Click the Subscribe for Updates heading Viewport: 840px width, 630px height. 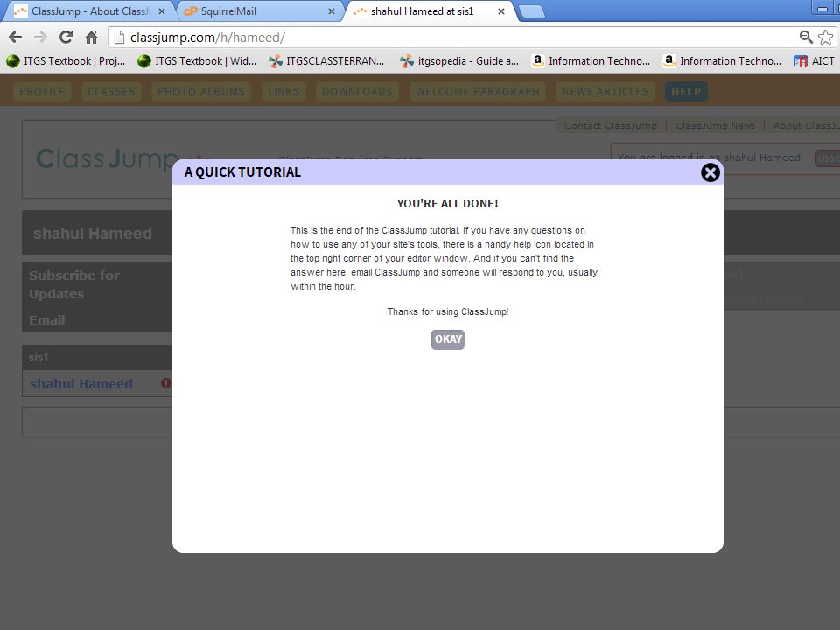pyautogui.click(x=74, y=284)
